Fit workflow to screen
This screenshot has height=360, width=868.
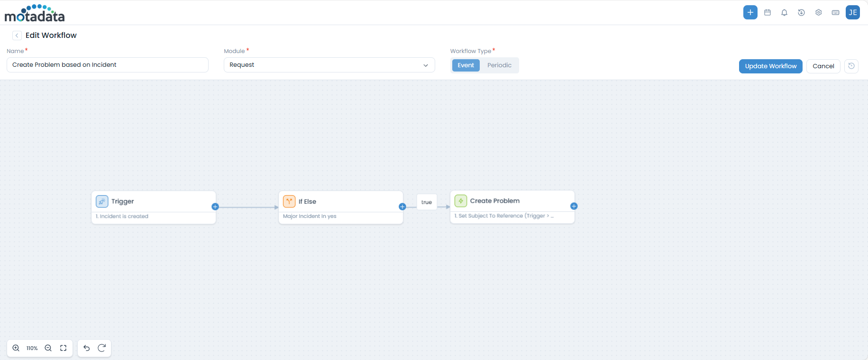[63, 348]
